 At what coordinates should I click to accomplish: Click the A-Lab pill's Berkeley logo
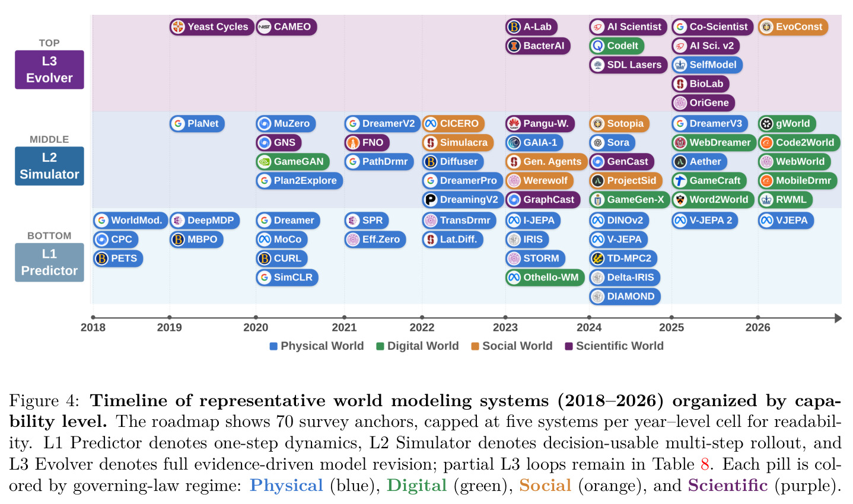pos(514,27)
